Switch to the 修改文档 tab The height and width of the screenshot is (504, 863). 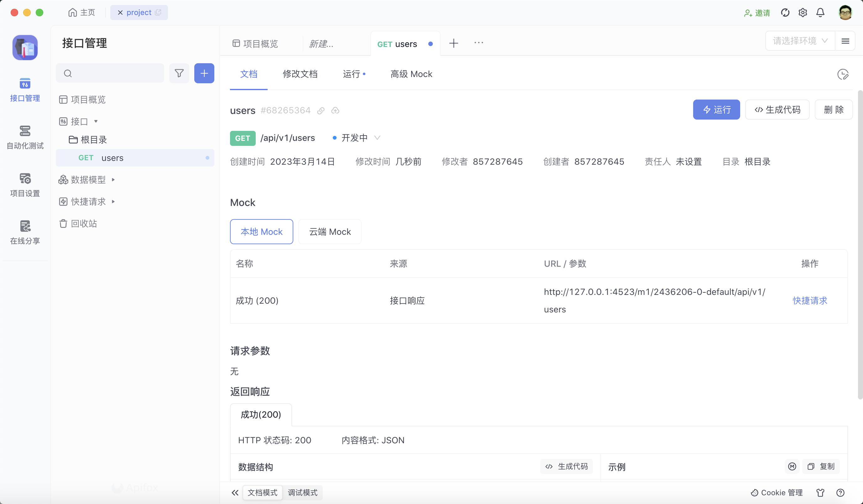click(300, 74)
